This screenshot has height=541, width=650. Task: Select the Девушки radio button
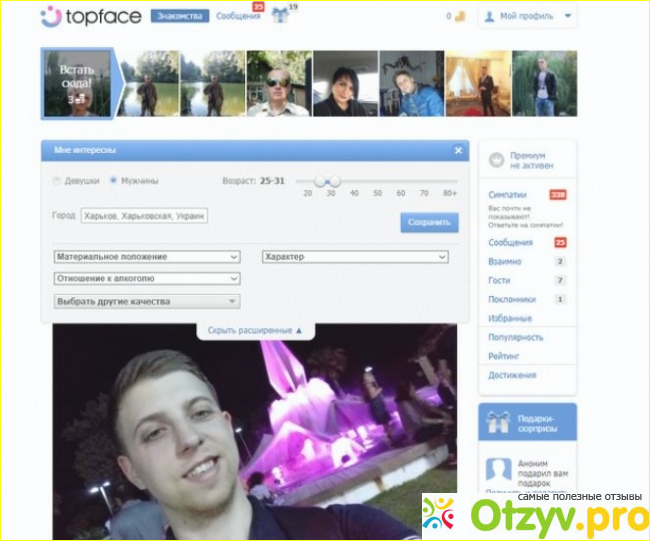pyautogui.click(x=56, y=181)
